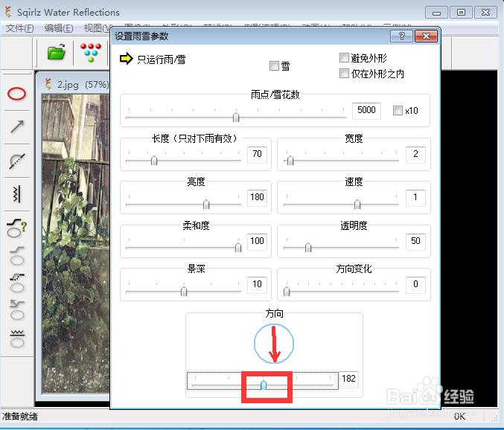Maximize the Sqirlz Water Reflections window
The height and width of the screenshot is (430, 504).
[x=461, y=13]
